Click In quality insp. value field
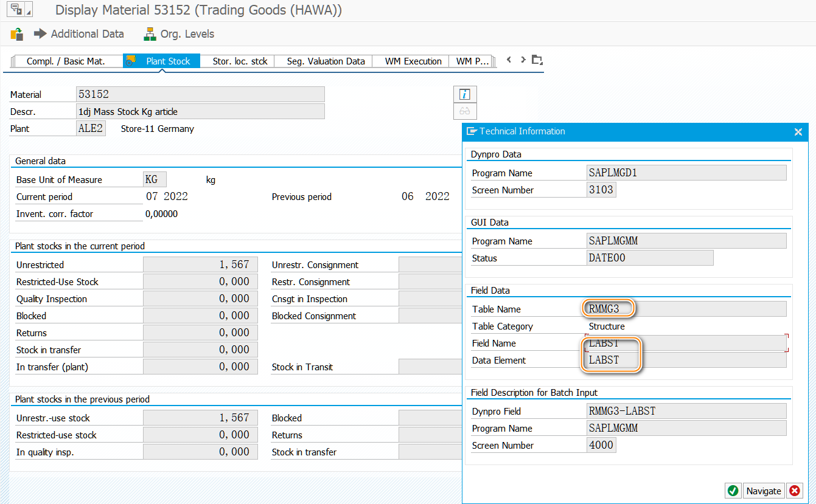 [200, 452]
